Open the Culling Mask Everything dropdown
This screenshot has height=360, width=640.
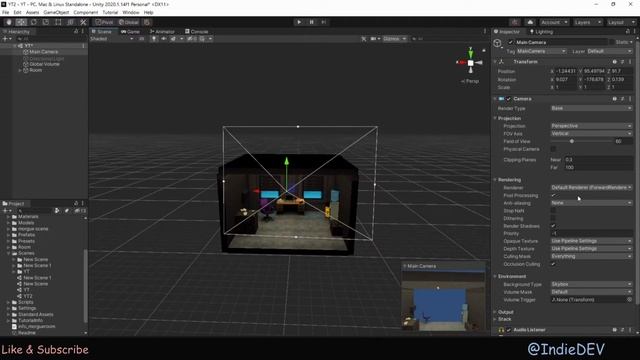(x=591, y=256)
